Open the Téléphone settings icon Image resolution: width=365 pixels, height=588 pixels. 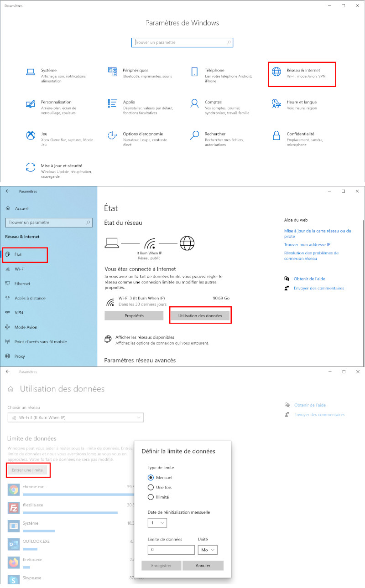195,72
